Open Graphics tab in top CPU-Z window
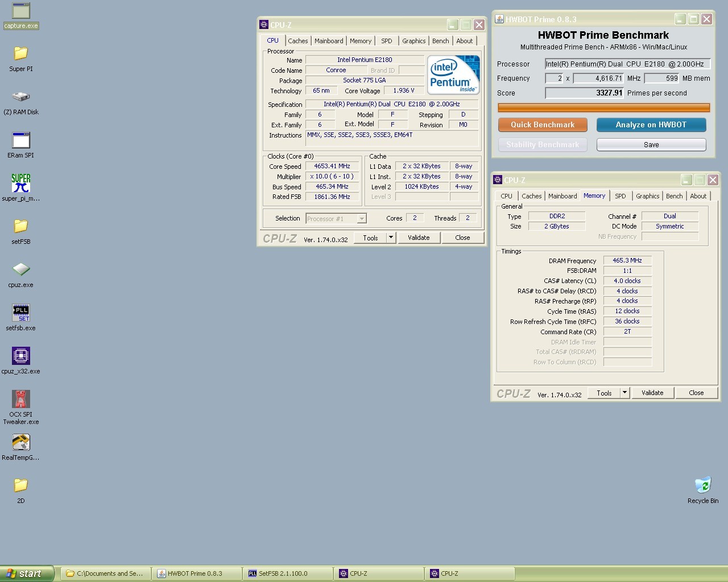This screenshot has height=582, width=728. pos(413,41)
